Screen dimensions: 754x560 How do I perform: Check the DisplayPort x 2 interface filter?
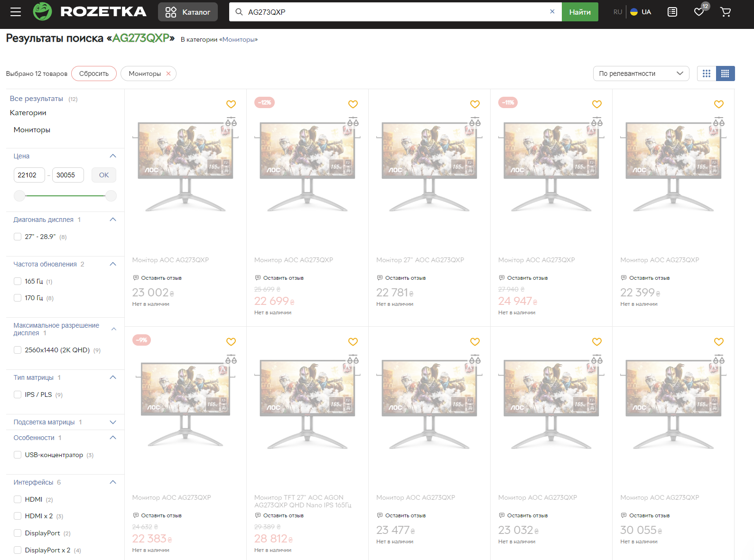pyautogui.click(x=18, y=550)
